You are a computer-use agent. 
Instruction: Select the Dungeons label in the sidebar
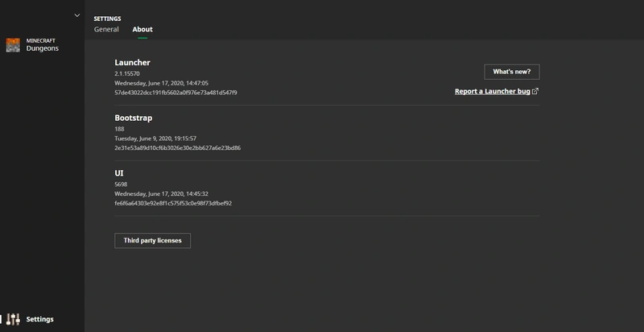click(x=43, y=48)
